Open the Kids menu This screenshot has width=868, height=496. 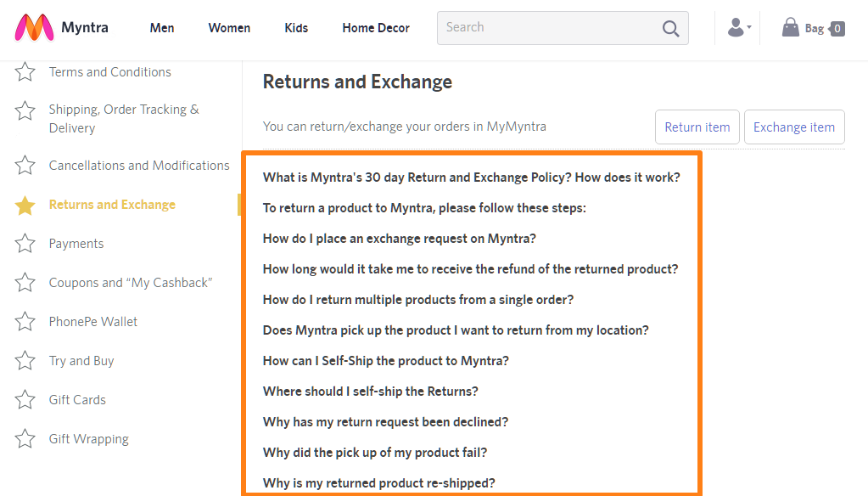tap(296, 28)
